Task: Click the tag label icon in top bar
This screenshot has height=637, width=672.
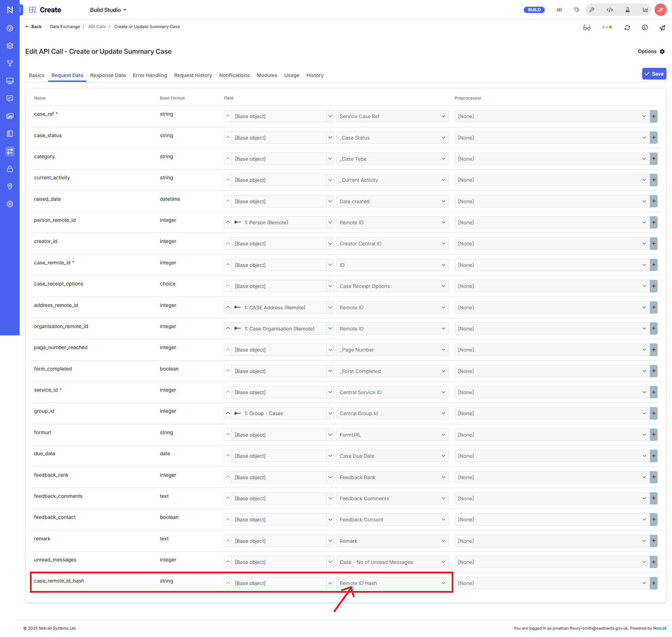Action: click(577, 10)
